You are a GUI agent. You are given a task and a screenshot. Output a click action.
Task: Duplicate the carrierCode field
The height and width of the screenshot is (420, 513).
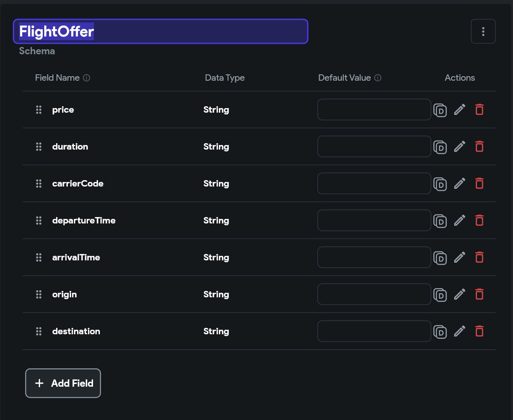click(x=440, y=184)
